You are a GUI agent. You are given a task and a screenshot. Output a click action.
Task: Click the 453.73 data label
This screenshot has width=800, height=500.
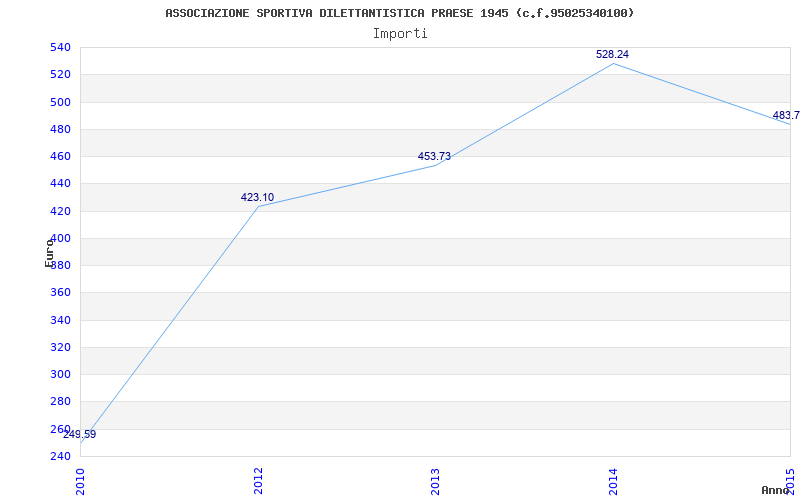click(434, 157)
